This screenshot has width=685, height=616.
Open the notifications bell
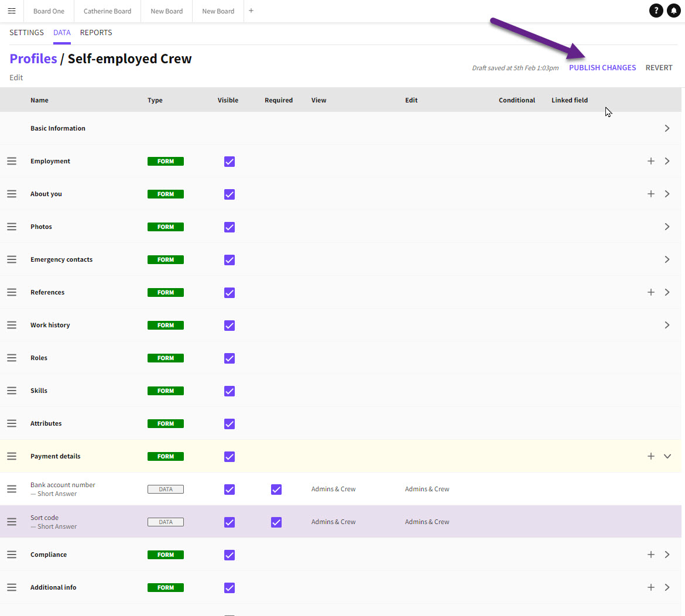[x=673, y=11]
